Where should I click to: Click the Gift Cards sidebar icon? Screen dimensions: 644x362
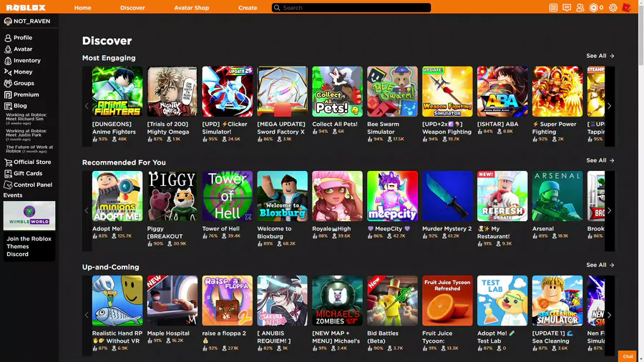(x=8, y=174)
